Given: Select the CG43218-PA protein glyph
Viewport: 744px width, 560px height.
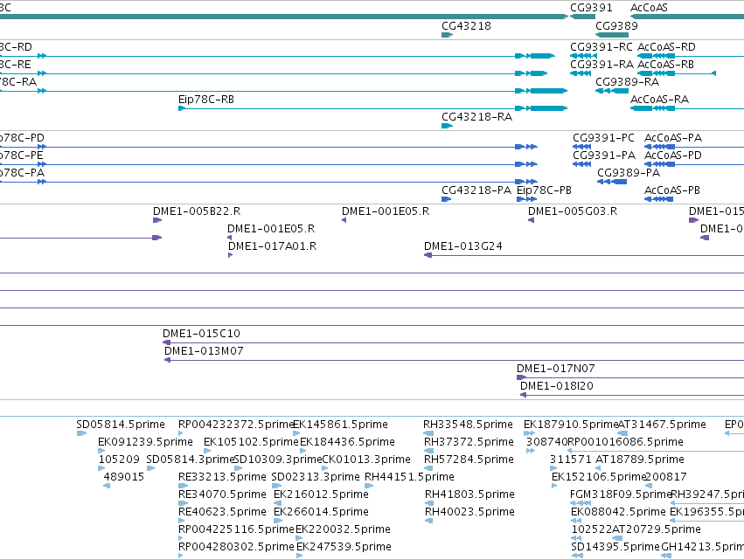Looking at the screenshot, I should [x=446, y=199].
